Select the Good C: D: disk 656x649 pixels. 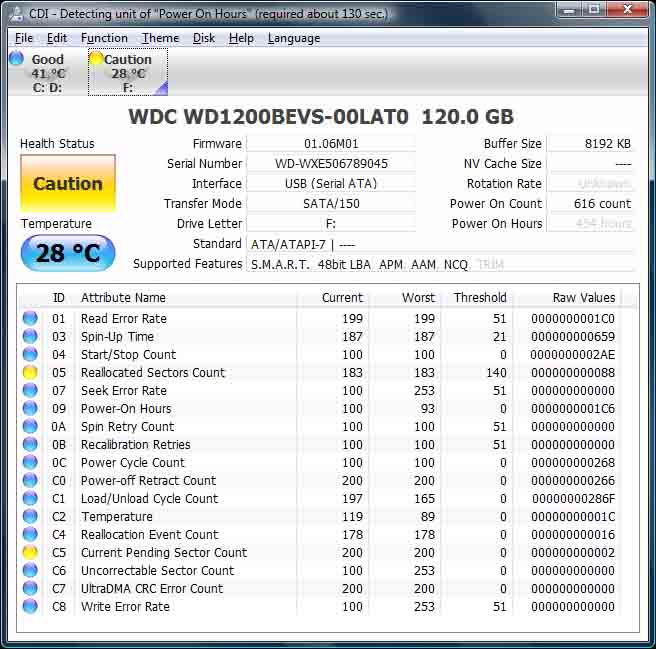tap(47, 73)
